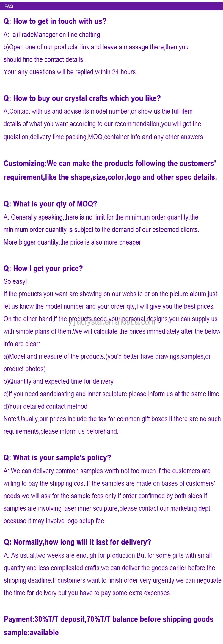Click 'b)Quantity and expected time for delivery'
The height and width of the screenshot is (644, 223).
tap(59, 381)
